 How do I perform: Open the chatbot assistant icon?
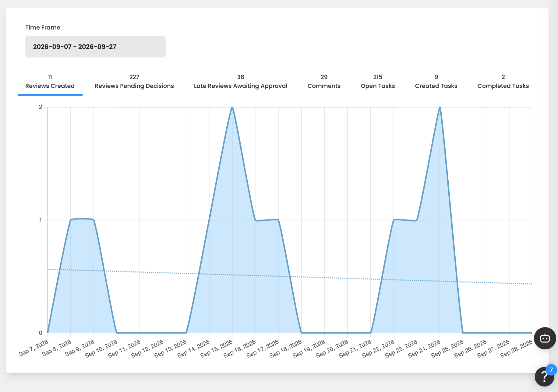pos(545,338)
